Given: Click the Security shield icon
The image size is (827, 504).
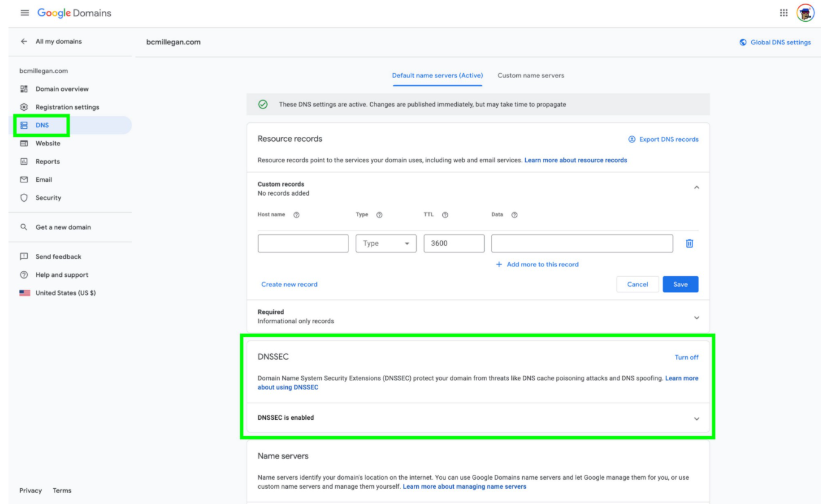Looking at the screenshot, I should coord(24,198).
